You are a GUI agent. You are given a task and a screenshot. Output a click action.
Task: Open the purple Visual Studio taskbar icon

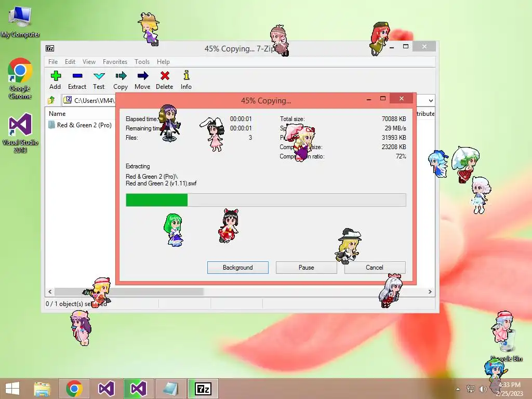(106, 389)
